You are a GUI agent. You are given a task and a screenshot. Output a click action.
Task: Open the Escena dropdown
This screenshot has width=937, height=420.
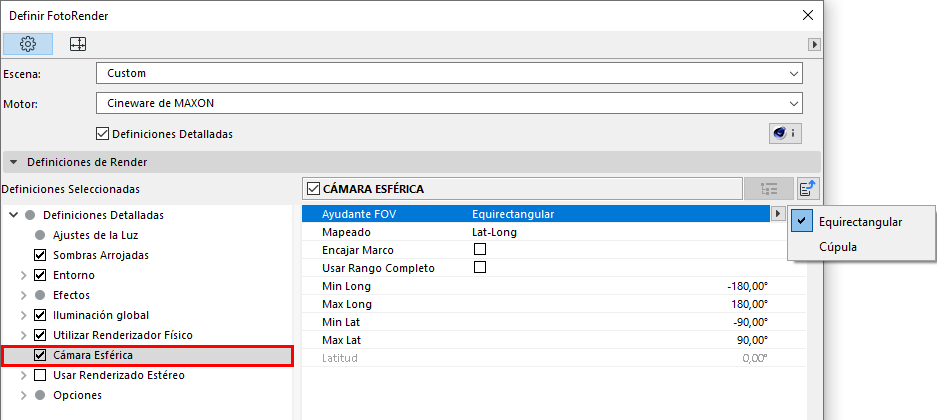[450, 73]
